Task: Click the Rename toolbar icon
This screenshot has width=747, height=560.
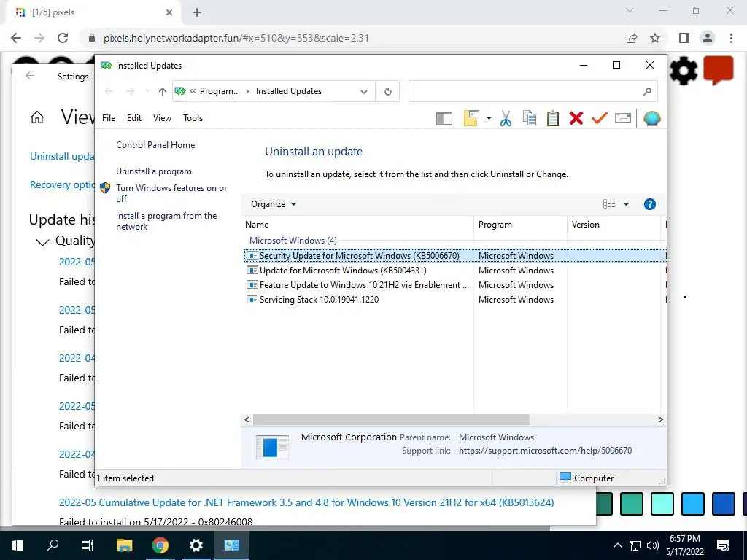Action: click(x=623, y=117)
